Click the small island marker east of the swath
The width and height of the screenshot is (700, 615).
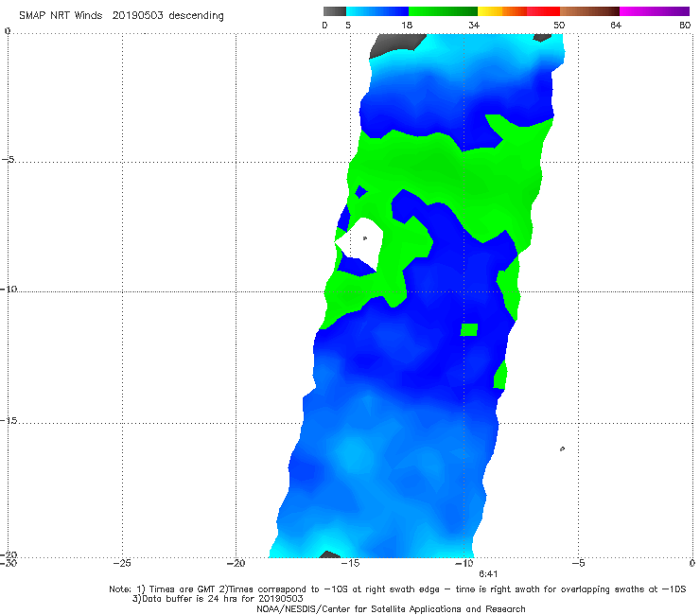[x=562, y=448]
